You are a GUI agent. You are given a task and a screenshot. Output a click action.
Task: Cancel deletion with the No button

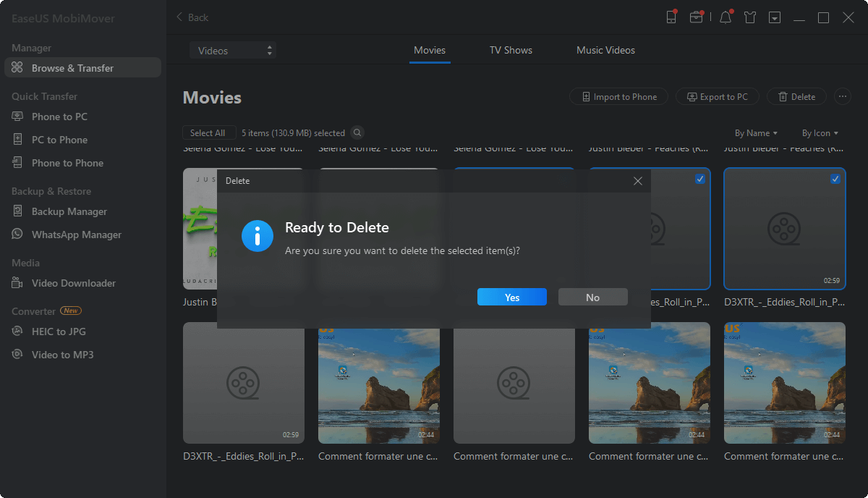(592, 297)
